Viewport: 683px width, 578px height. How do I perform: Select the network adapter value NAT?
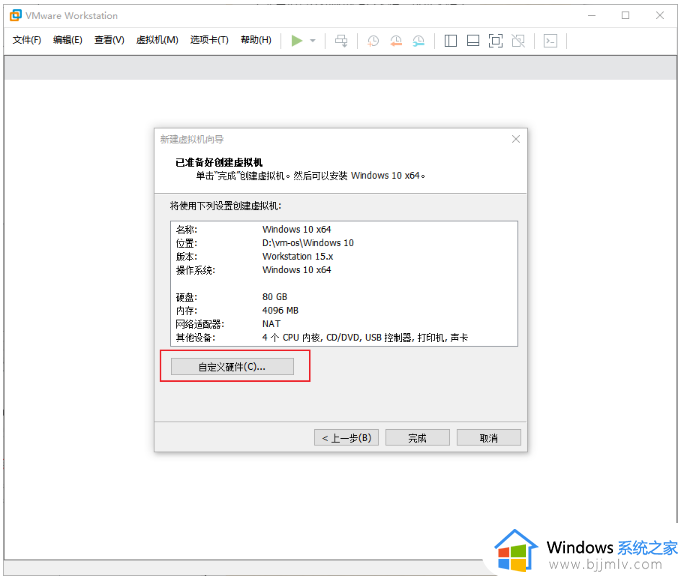tap(271, 324)
